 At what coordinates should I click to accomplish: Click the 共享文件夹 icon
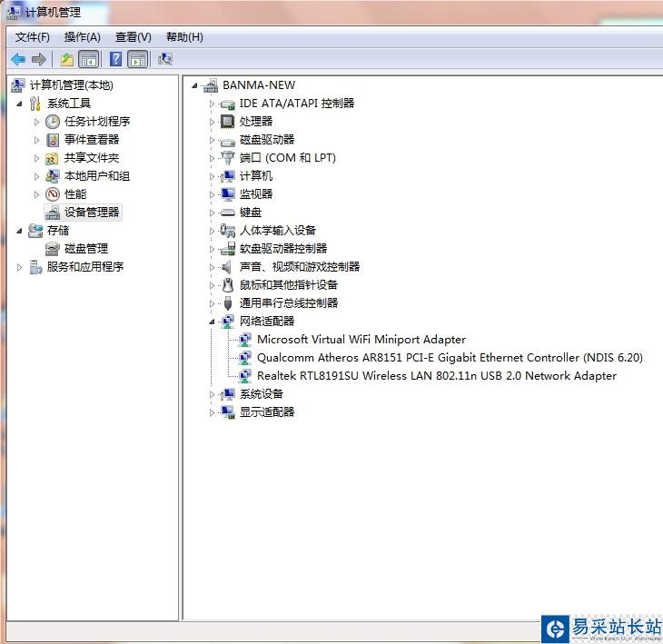[x=52, y=159]
